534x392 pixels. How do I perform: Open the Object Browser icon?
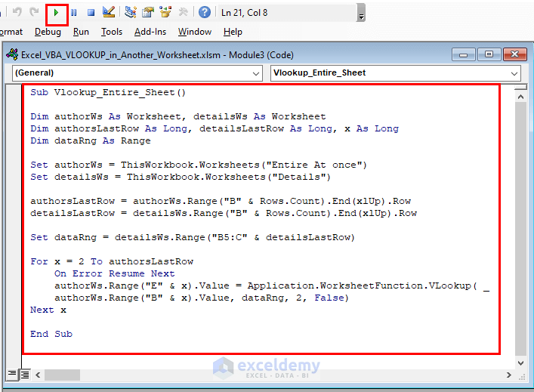(x=165, y=12)
